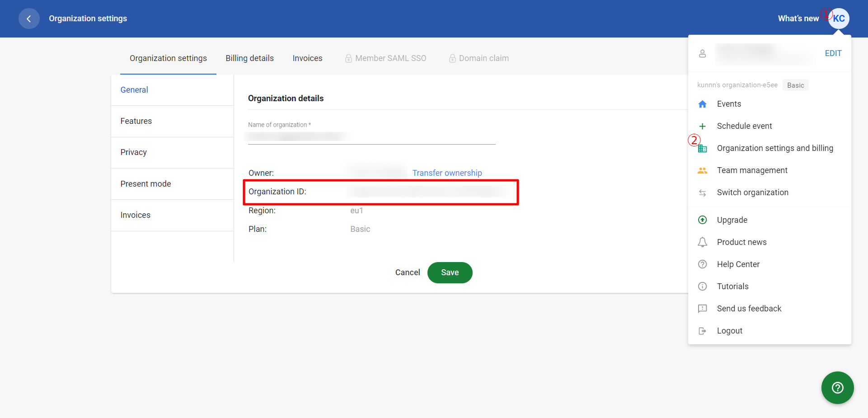The width and height of the screenshot is (868, 418).
Task: Click the Basic plan badge
Action: [x=795, y=85]
